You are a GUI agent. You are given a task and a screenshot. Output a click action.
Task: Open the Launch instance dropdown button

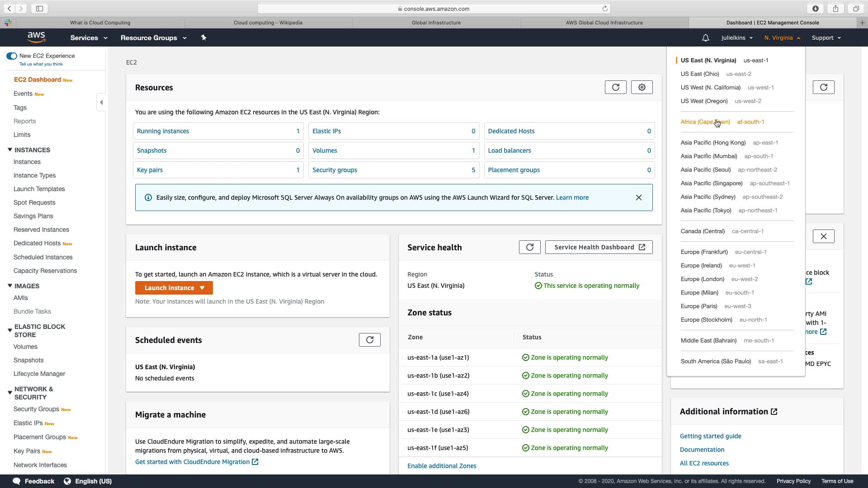tap(174, 288)
